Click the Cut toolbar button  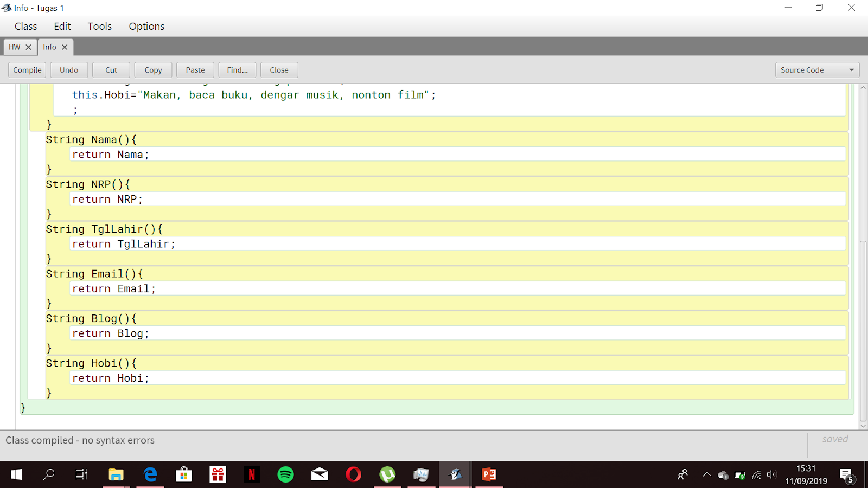[x=111, y=69]
